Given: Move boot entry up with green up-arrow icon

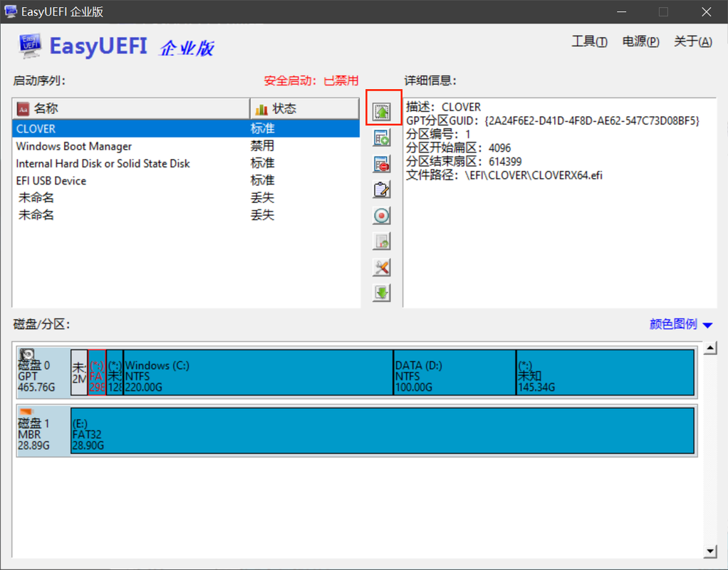Looking at the screenshot, I should pyautogui.click(x=382, y=111).
